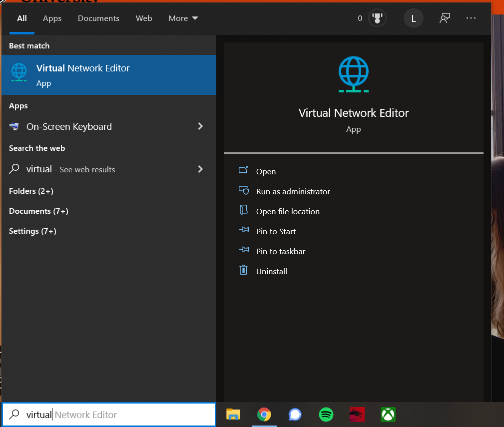Click the Pin to taskbar pin icon
The height and width of the screenshot is (427, 504).
coord(244,249)
